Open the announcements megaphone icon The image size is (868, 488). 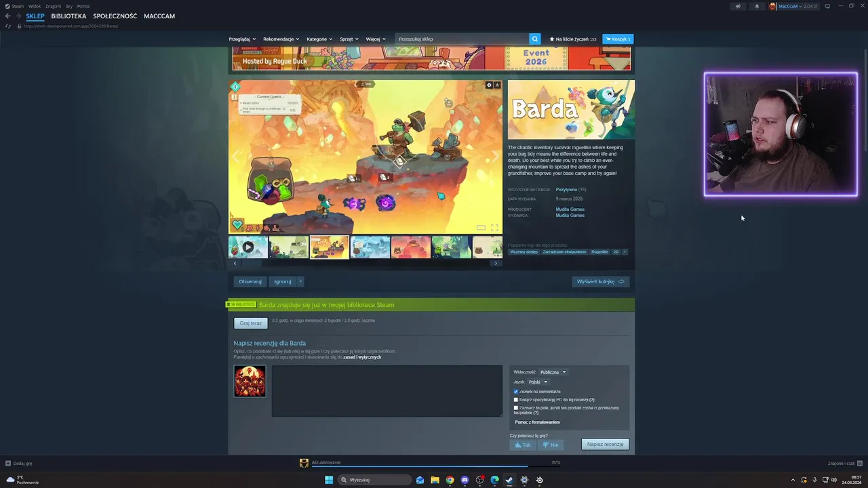738,6
